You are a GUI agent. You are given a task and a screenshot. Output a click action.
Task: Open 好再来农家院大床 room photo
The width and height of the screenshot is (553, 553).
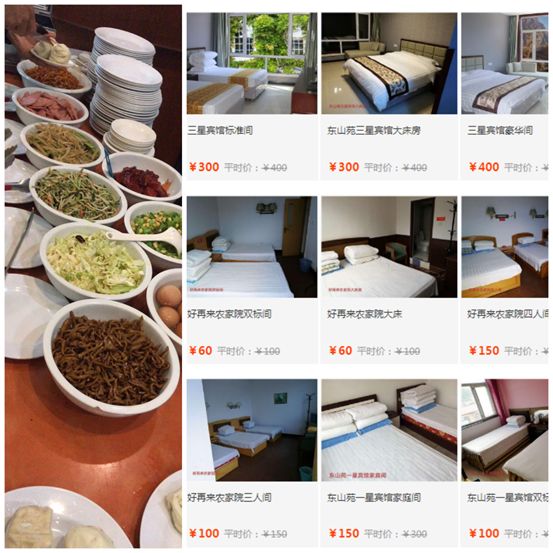coord(389,247)
